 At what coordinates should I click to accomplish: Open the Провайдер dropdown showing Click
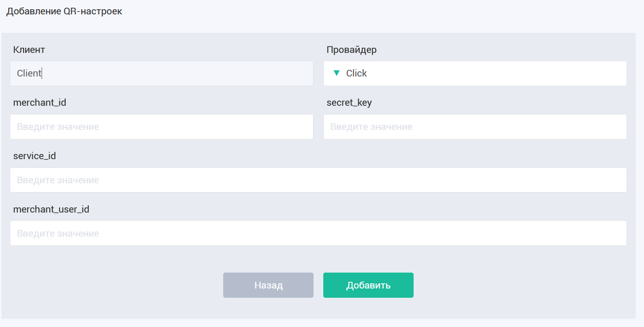coord(475,73)
